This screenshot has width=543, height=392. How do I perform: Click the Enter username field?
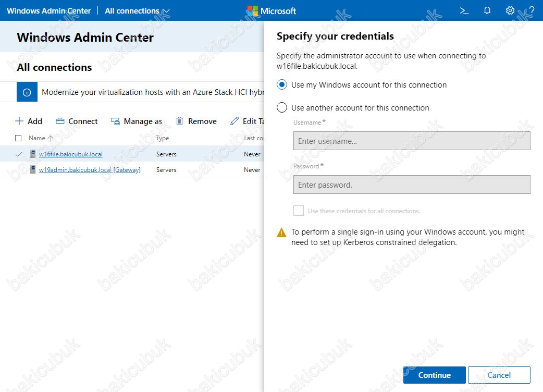[412, 141]
